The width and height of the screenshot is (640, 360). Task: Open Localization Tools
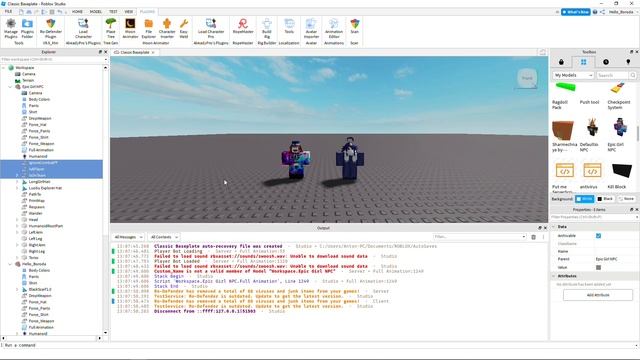point(289,27)
